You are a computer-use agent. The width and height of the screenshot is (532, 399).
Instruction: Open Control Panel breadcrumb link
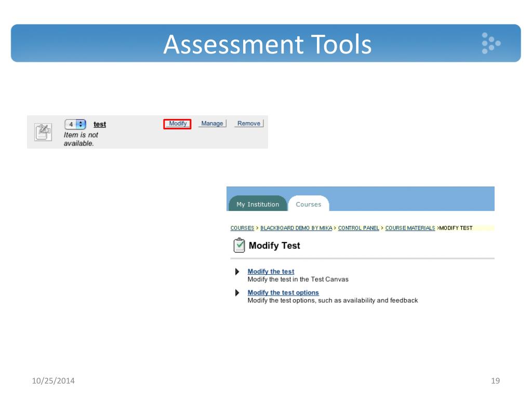[358, 228]
